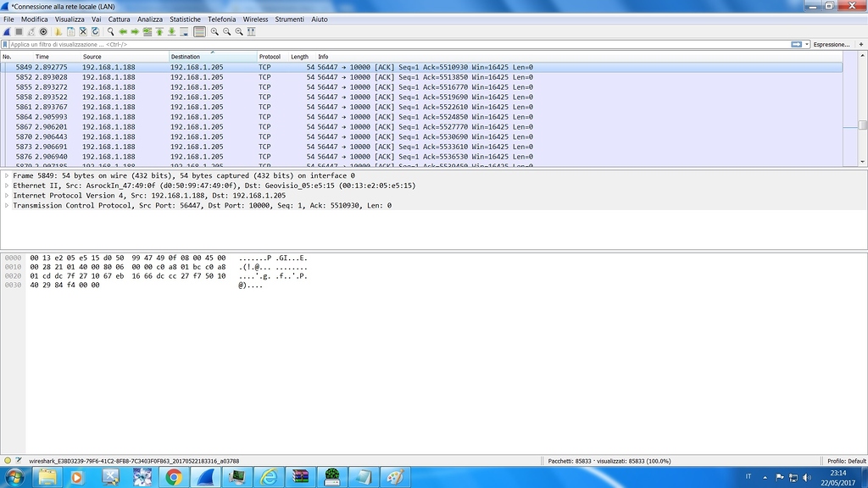Toggle go-to-packet entry field
This screenshot has height=488, width=868.
(148, 31)
